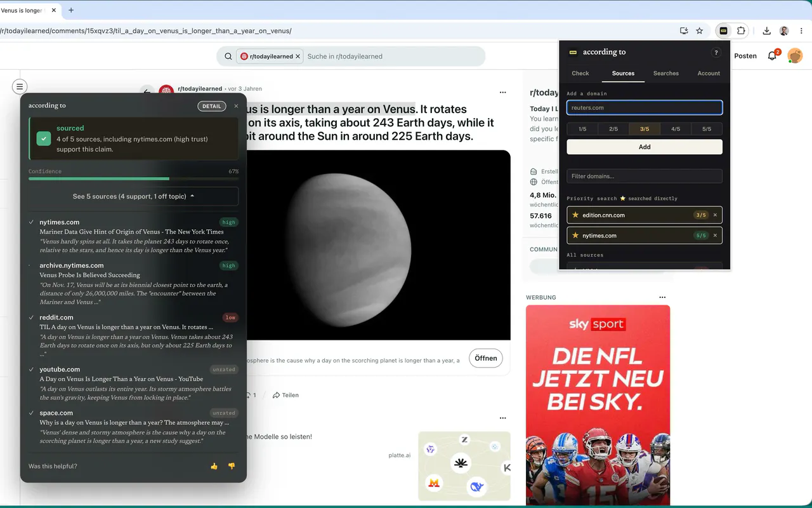Viewport: 812px width, 508px height.
Task: Remove edition.cnn.com from priority sources
Action: 715,215
